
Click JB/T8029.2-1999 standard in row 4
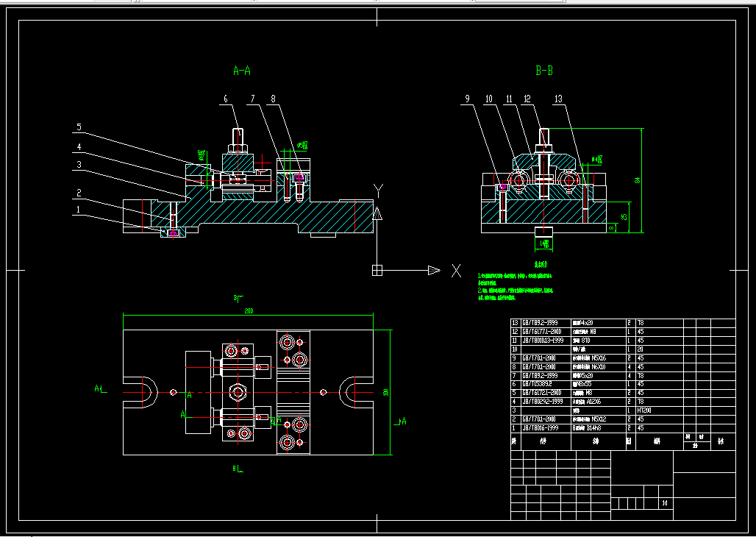click(x=543, y=402)
